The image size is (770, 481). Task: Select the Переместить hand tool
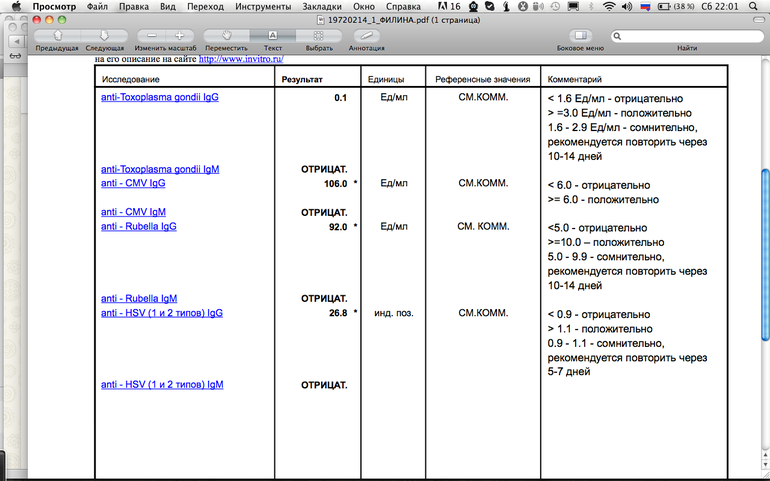(228, 35)
